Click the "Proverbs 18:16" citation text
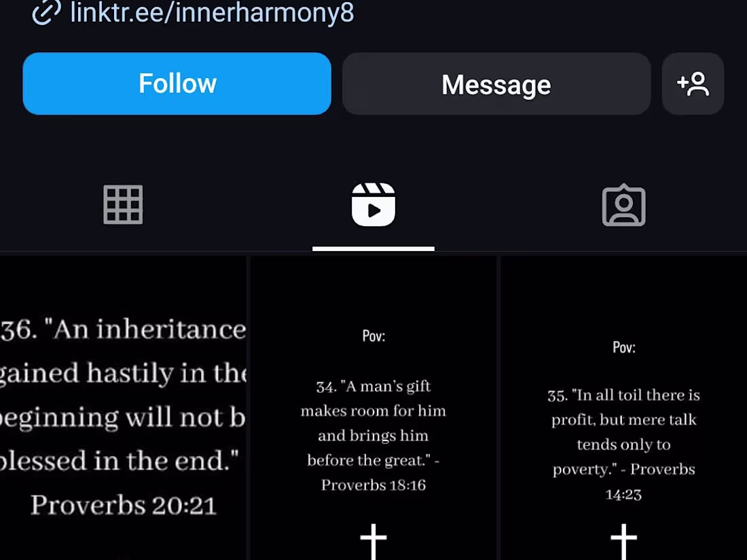Image resolution: width=747 pixels, height=560 pixels. tap(373, 485)
